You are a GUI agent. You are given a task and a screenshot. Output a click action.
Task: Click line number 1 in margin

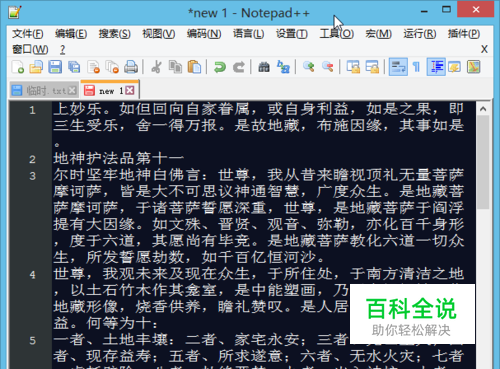click(x=32, y=110)
